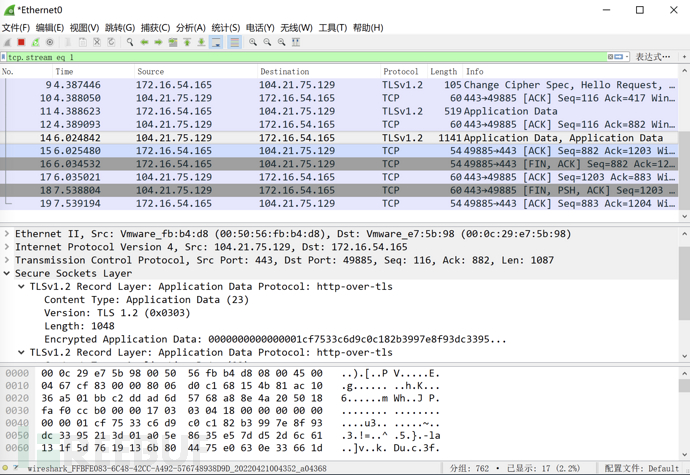Click the open capture file icon

68,42
